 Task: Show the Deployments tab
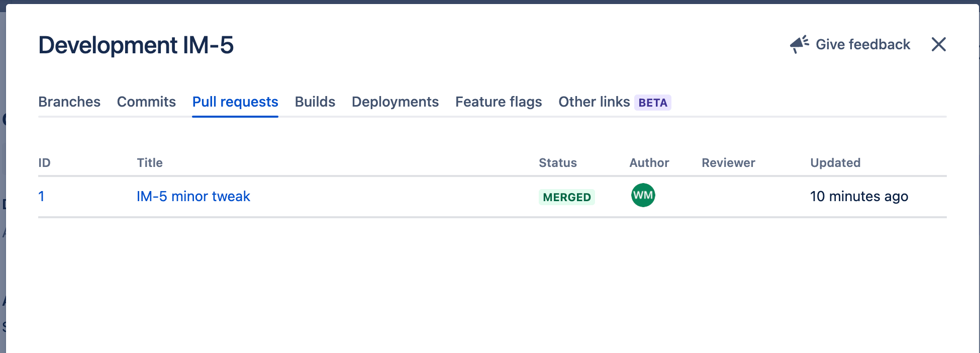(395, 102)
